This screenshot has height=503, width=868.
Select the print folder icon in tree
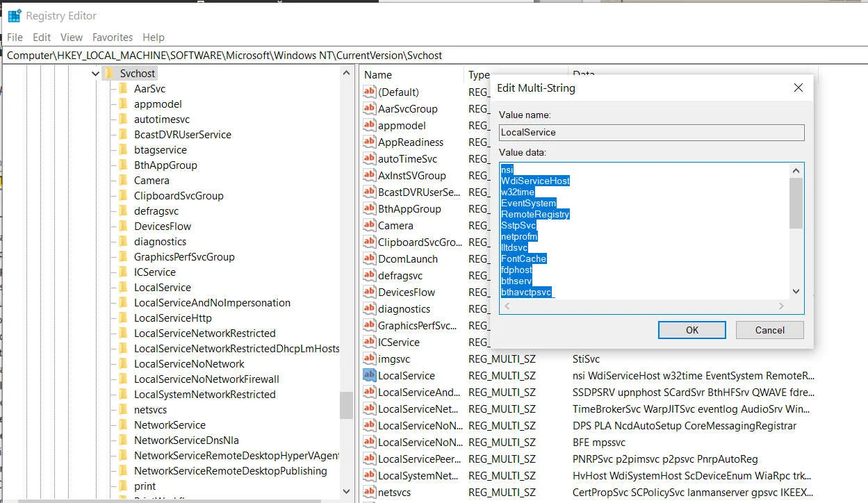point(123,486)
